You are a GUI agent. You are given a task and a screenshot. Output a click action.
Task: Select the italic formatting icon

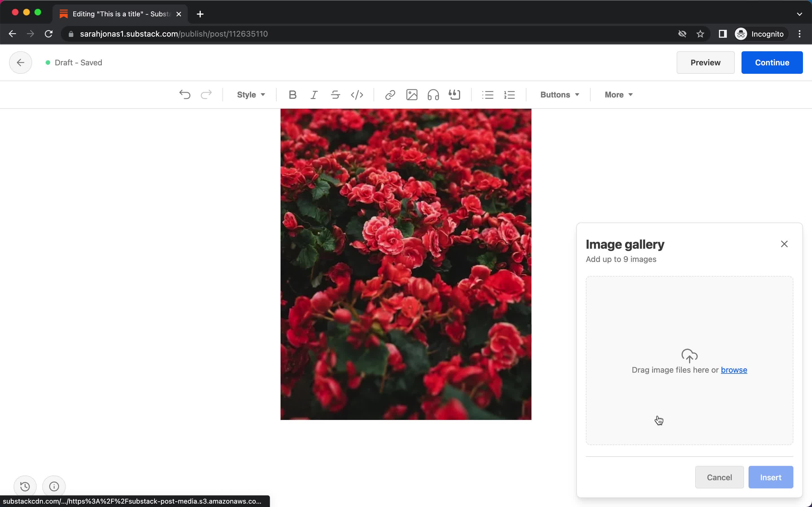pos(313,95)
